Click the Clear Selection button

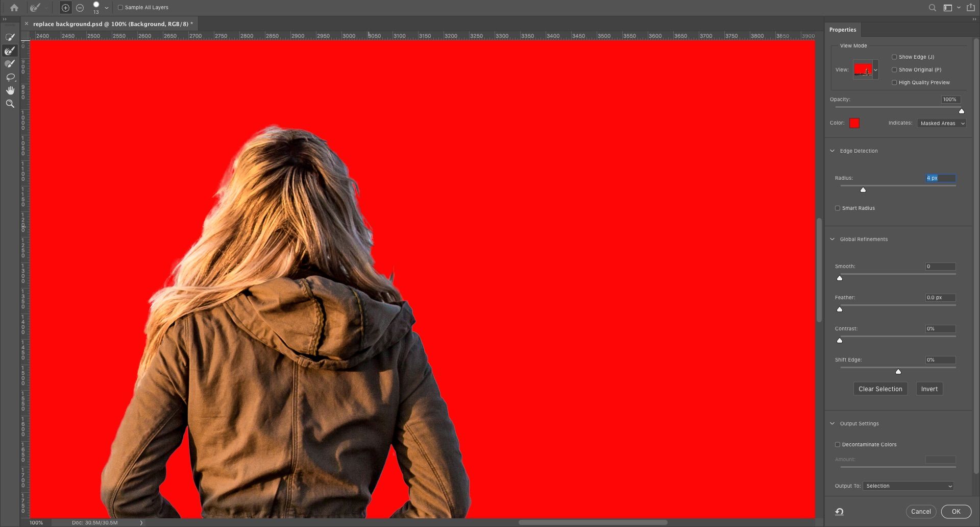coord(880,389)
